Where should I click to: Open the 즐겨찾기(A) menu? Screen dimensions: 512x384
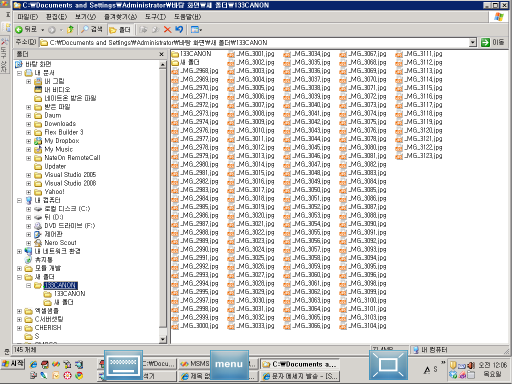(x=120, y=17)
